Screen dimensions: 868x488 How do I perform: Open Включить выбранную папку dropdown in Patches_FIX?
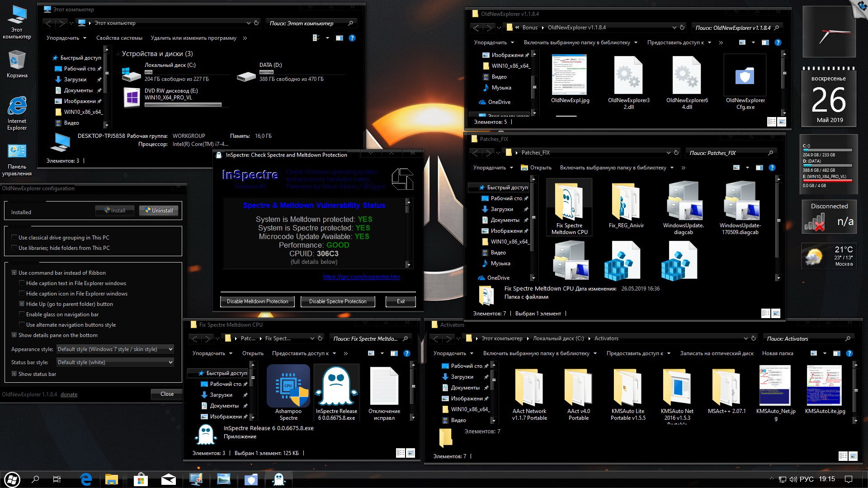(617, 168)
